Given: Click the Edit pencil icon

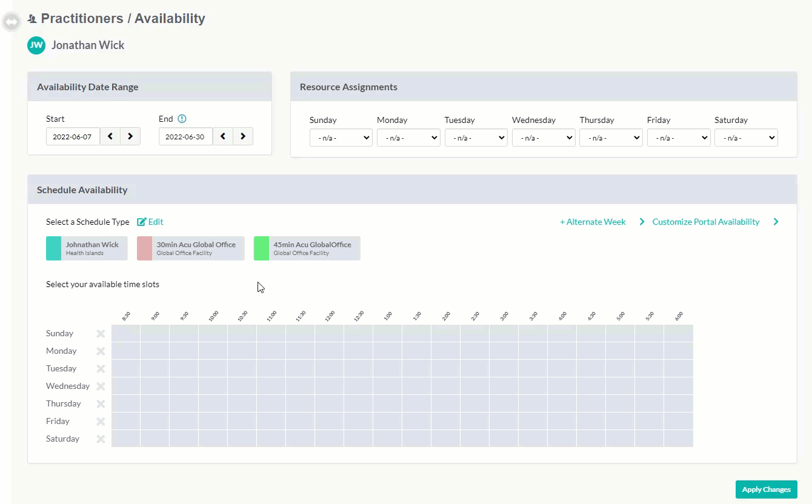Looking at the screenshot, I should (142, 222).
